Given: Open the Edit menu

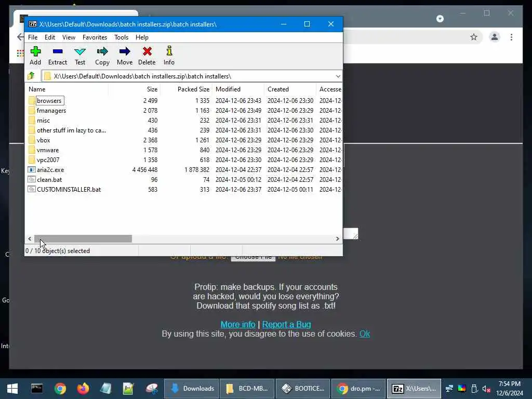Looking at the screenshot, I should [49, 37].
